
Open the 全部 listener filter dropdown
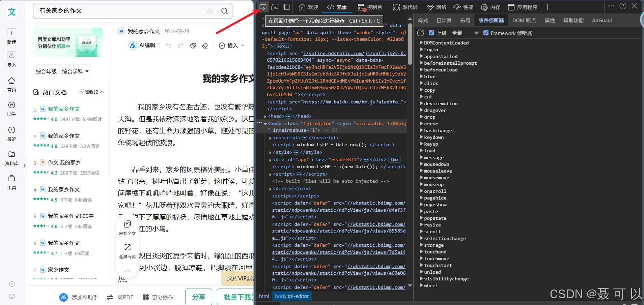coord(465,33)
